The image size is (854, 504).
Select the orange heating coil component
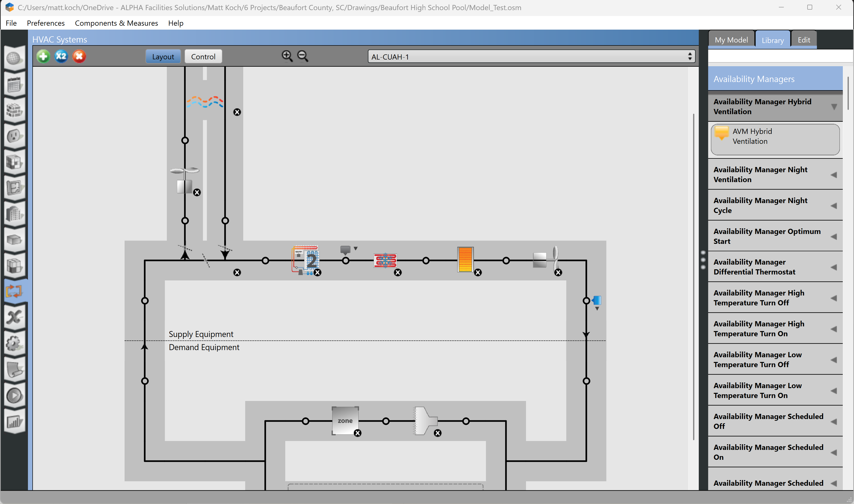click(x=465, y=259)
